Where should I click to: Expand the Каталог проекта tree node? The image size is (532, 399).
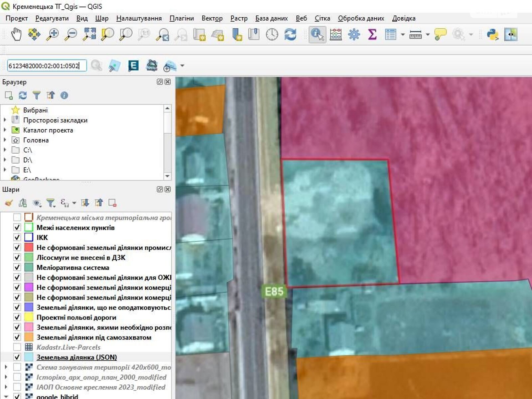coord(5,130)
